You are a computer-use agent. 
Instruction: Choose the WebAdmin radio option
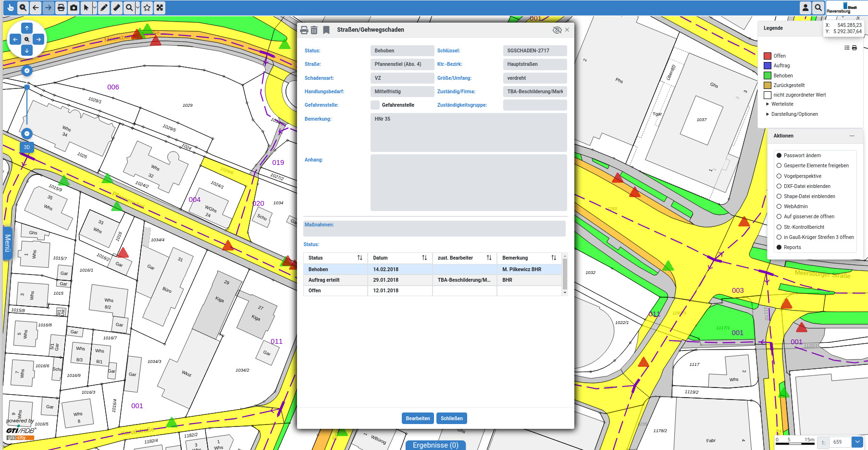[779, 206]
